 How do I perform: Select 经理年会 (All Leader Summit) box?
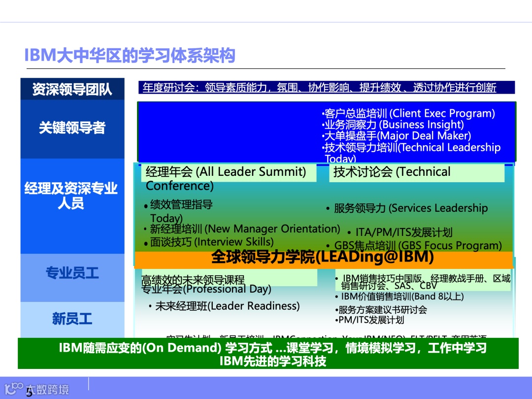[229, 173]
